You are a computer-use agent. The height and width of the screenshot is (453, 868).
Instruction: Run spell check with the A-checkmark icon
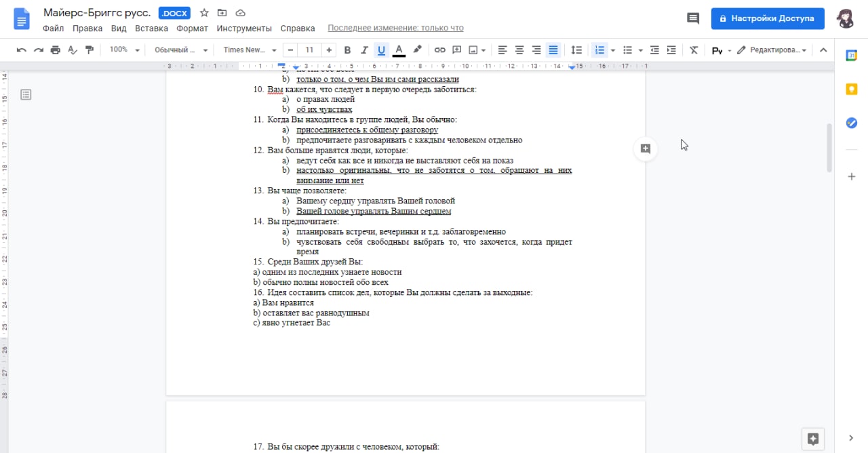click(x=73, y=50)
